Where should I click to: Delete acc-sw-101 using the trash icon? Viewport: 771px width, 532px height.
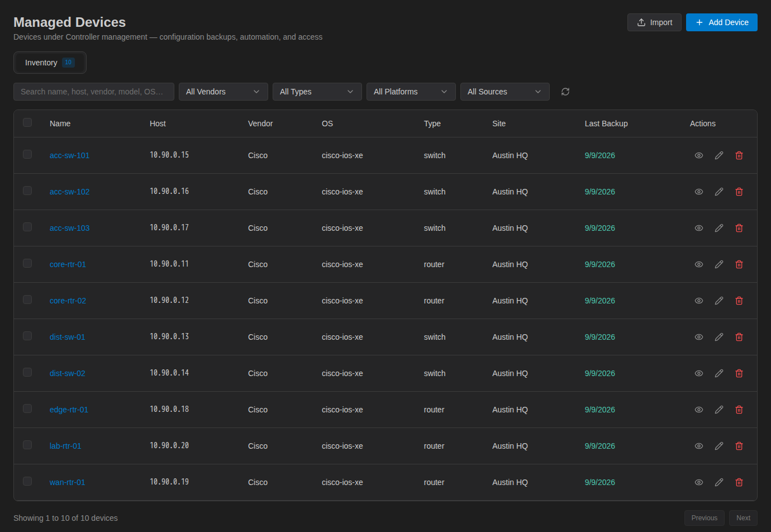click(739, 155)
